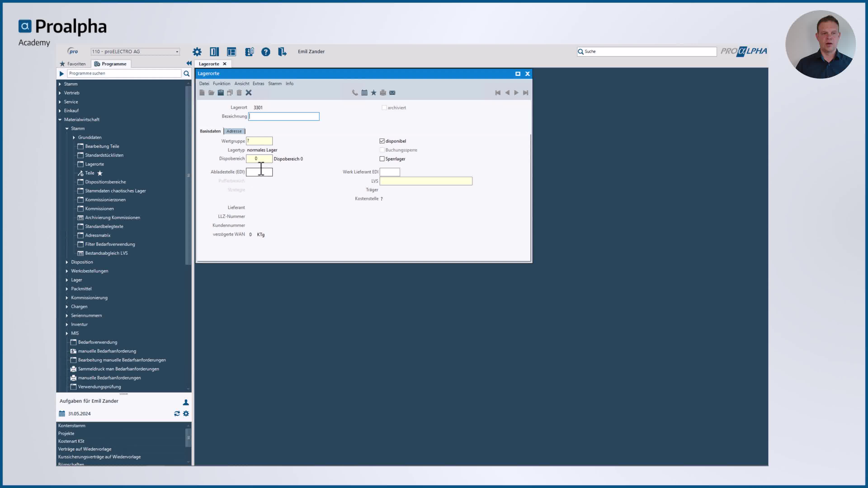Image resolution: width=868 pixels, height=488 pixels.
Task: Open Kontenstamm in the task list
Action: [x=72, y=426]
